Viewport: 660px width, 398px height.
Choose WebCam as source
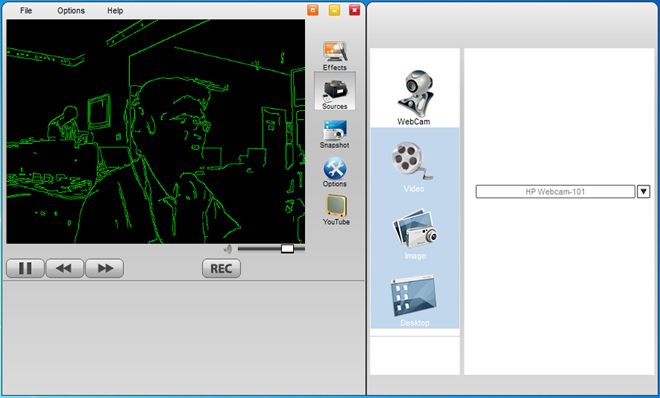415,97
